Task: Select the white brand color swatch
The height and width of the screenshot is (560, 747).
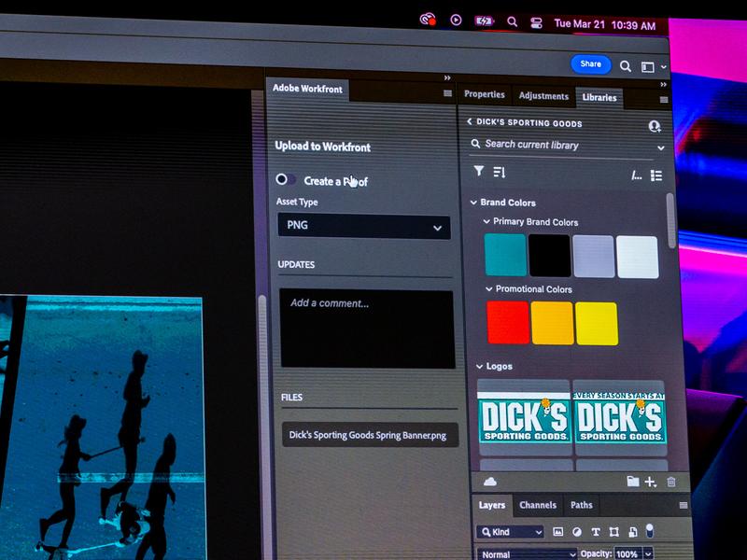Action: (637, 258)
